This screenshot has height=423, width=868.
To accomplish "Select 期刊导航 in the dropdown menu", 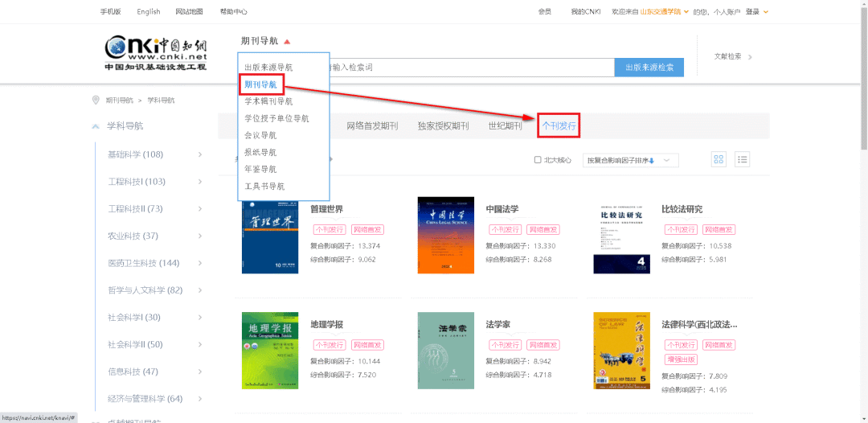I will tap(260, 84).
